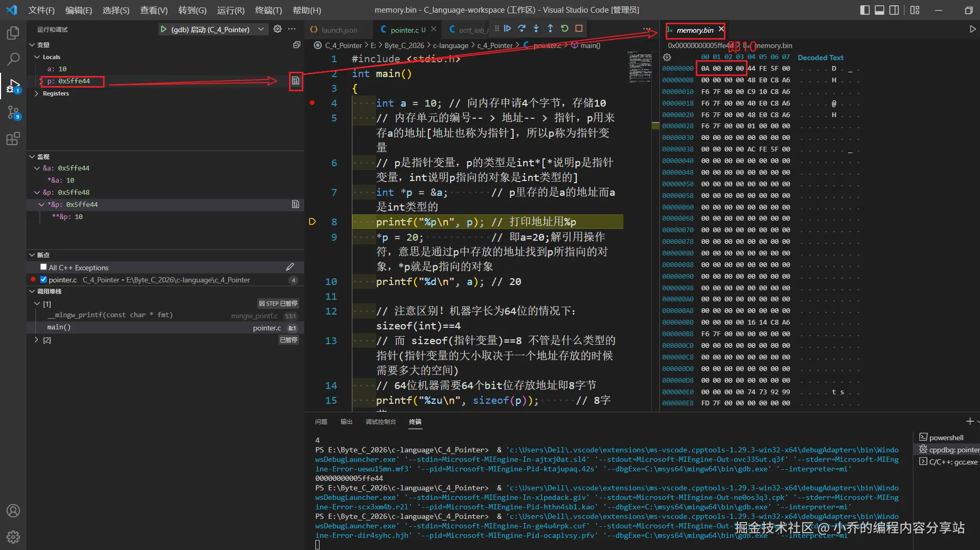Click the run button at editor top right
This screenshot has width=980, height=550.
point(973,30)
